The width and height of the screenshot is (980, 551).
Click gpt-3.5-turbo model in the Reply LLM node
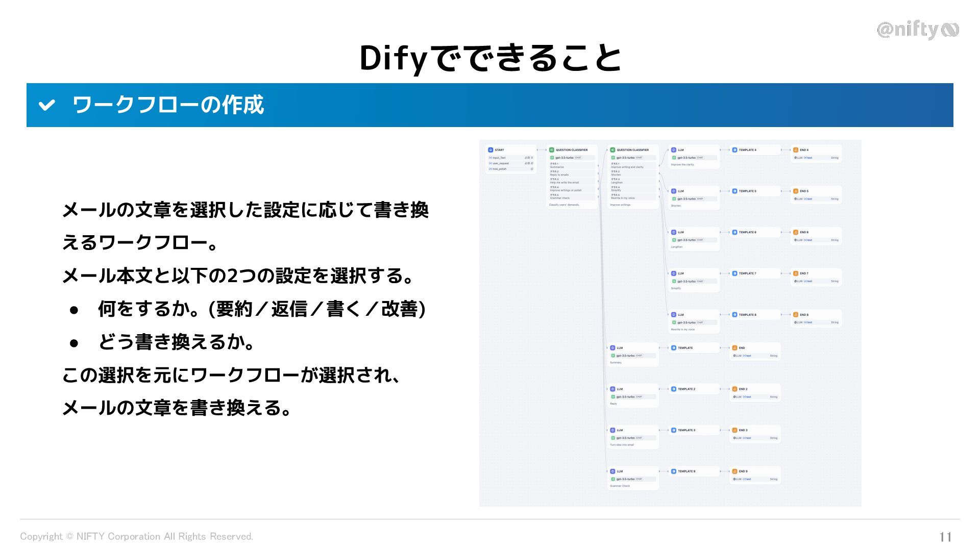pos(625,396)
